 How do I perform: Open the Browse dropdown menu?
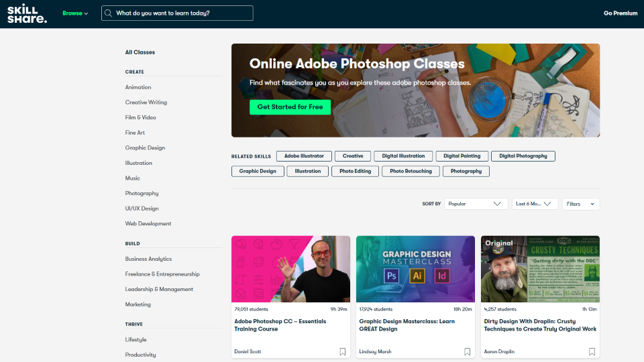click(75, 13)
